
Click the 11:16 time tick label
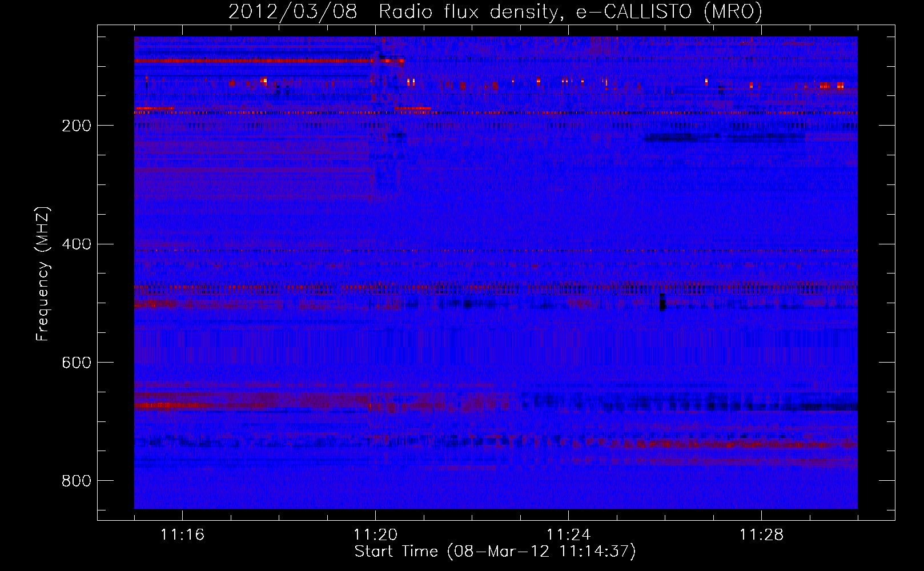[x=182, y=535]
